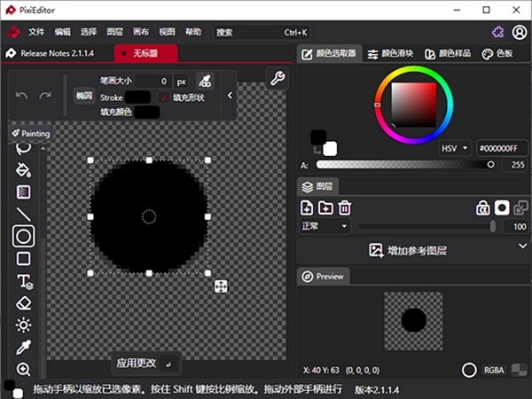Select the Color Picker eyedropper tool
Image resolution: width=532 pixels, height=399 pixels.
[23, 347]
